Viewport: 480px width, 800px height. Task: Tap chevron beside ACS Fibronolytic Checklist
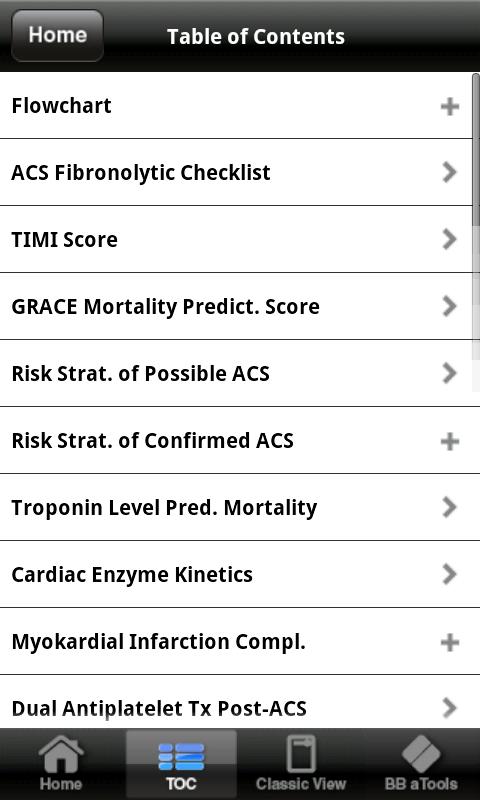[x=449, y=172]
